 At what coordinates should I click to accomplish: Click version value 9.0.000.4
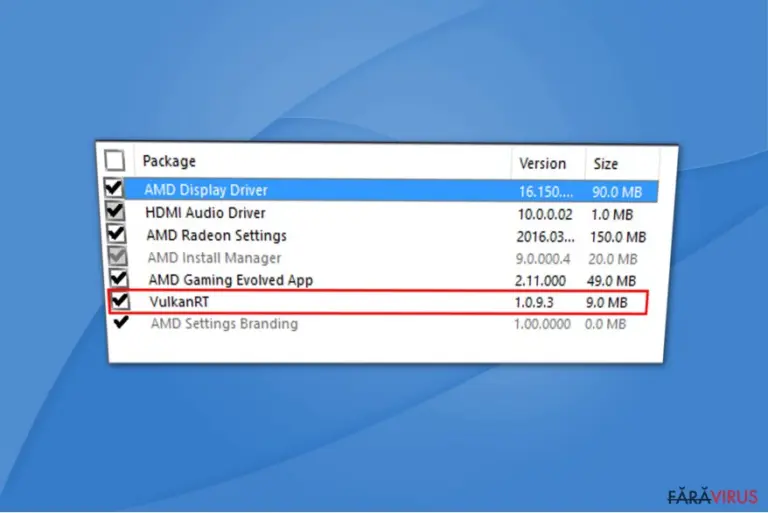543,259
